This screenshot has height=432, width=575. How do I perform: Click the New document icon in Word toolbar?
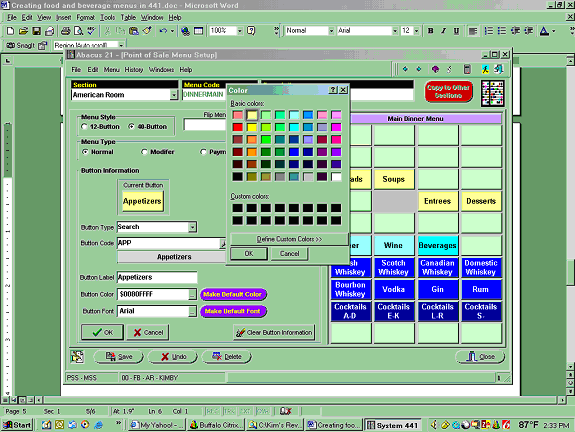(10, 31)
